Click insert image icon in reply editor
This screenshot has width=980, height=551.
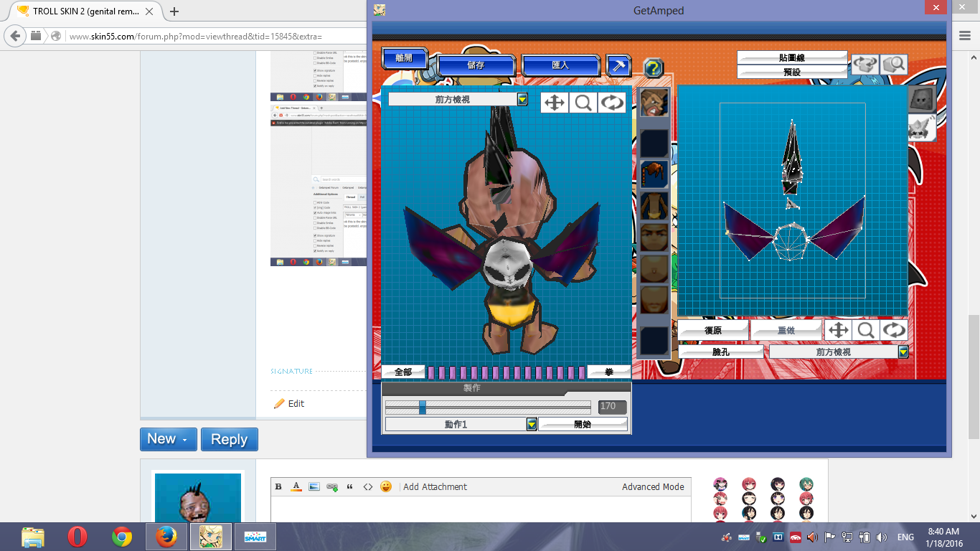(x=314, y=486)
